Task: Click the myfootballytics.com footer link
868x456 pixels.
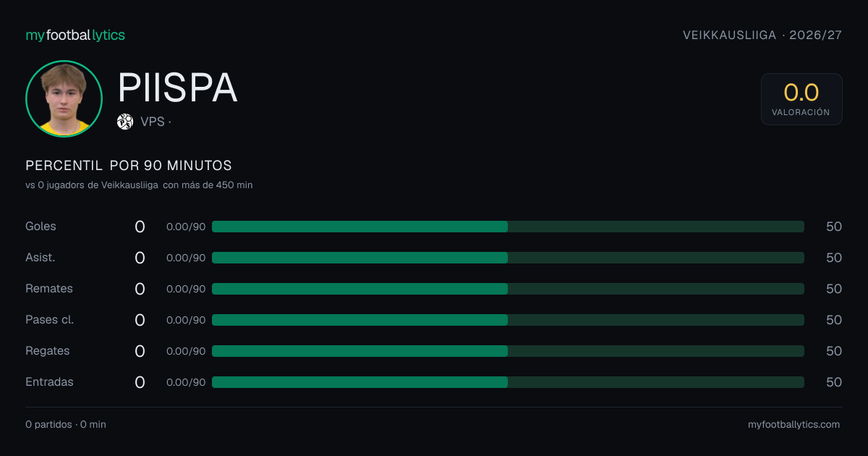Action: 793,425
